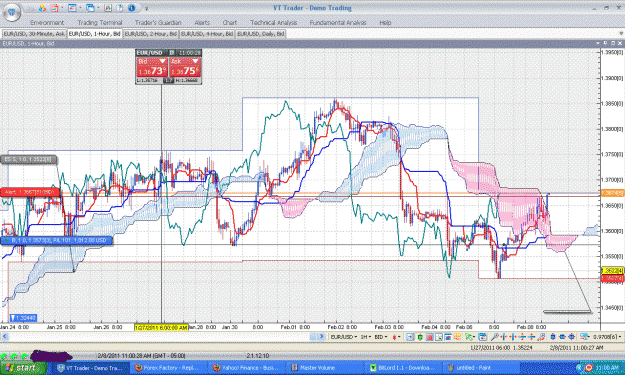Image resolution: width=625 pixels, height=375 pixels.
Task: Open the BID price type dropdown
Action: 381,337
